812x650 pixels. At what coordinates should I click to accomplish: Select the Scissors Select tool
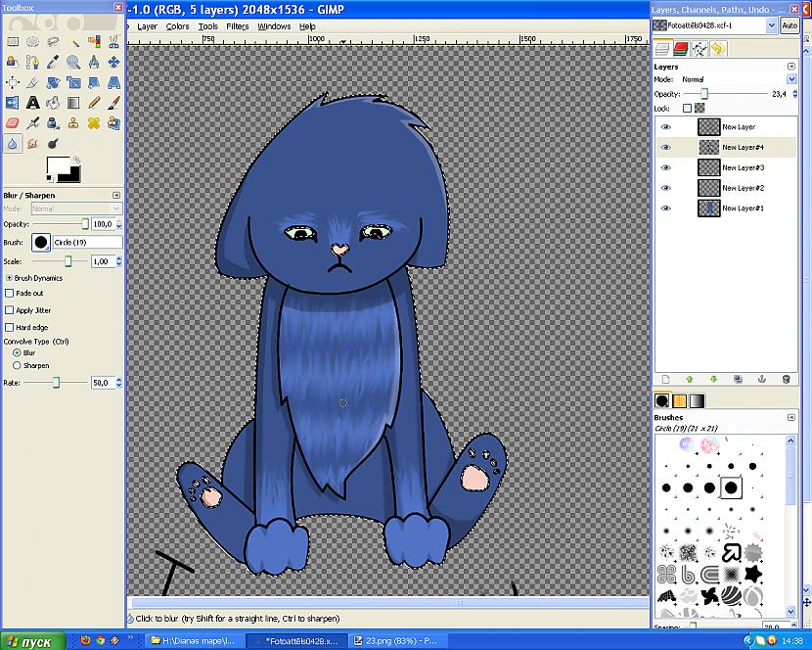click(x=113, y=41)
